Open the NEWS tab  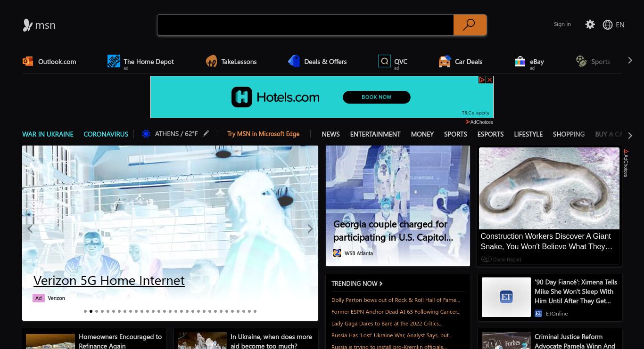[330, 134]
